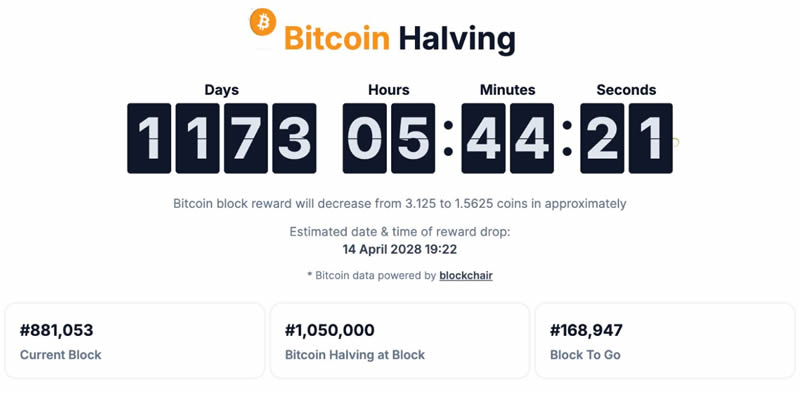Click the Seconds label above the counter

(x=627, y=90)
